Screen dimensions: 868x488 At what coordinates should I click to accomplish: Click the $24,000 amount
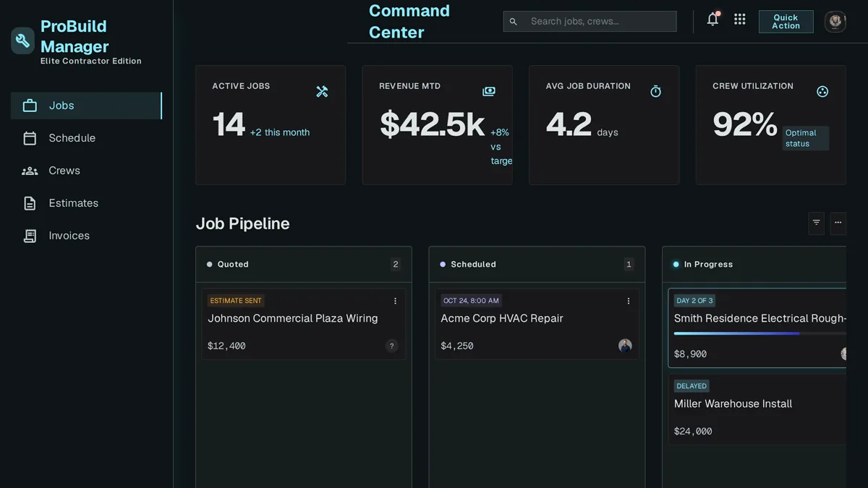pyautogui.click(x=693, y=432)
